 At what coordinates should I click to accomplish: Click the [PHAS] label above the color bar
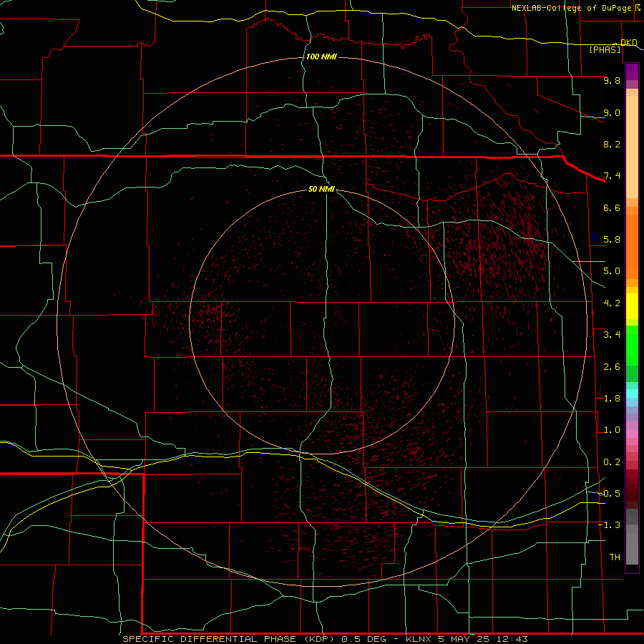pos(605,50)
